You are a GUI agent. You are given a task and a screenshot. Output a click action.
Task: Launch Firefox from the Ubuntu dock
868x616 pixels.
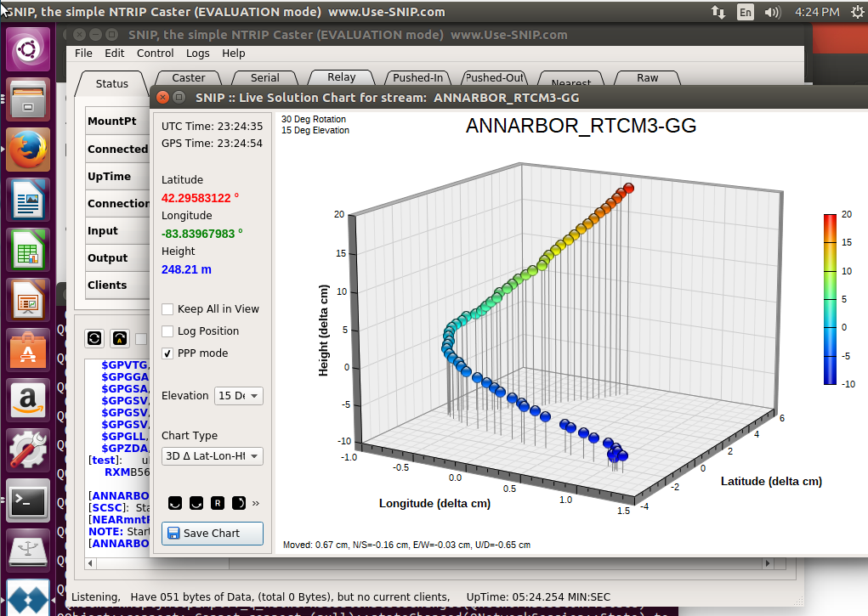coord(28,150)
